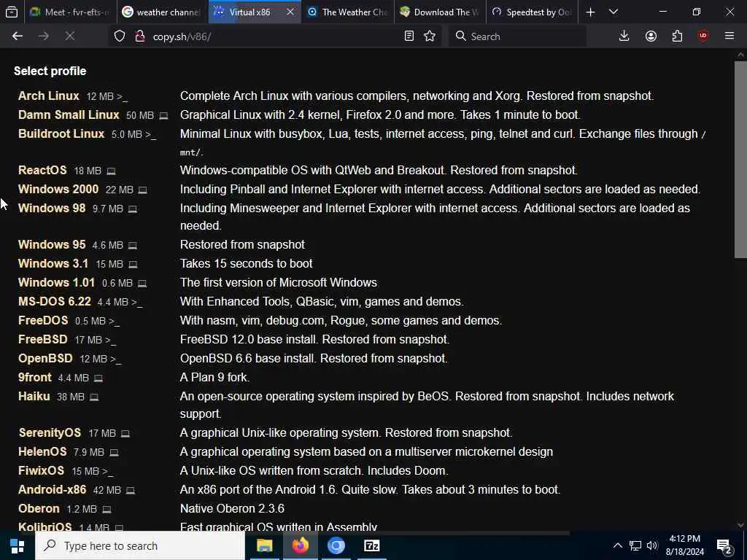
Task: Launch the OpenBSD profile
Action: pos(45,359)
